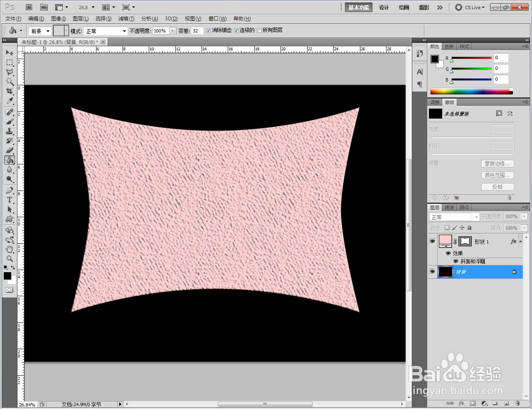The width and height of the screenshot is (532, 409).
Task: Swap foreground and background colors icon
Action: (13, 268)
